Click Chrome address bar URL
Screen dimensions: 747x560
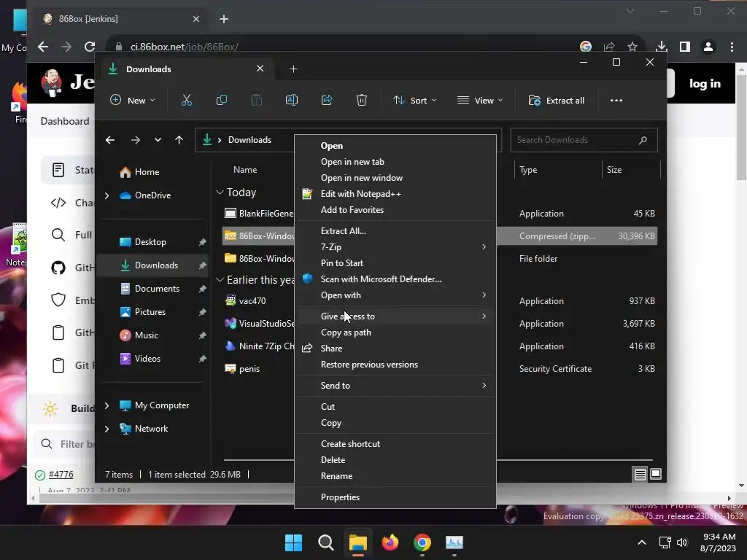point(184,47)
